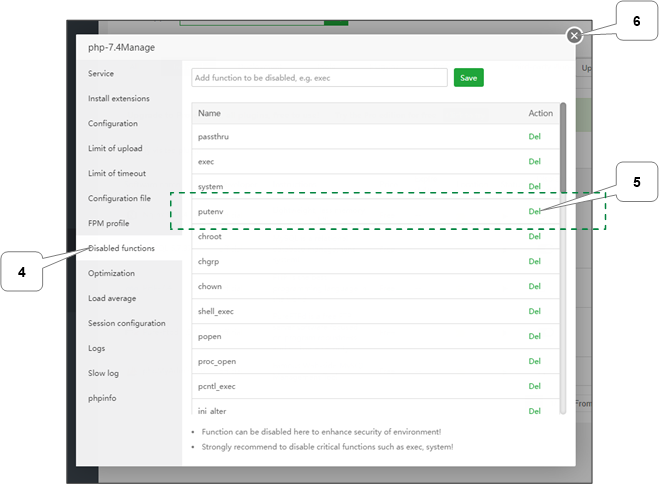Viewport: 659px width, 485px height.
Task: Open Slow log section
Action: (103, 373)
